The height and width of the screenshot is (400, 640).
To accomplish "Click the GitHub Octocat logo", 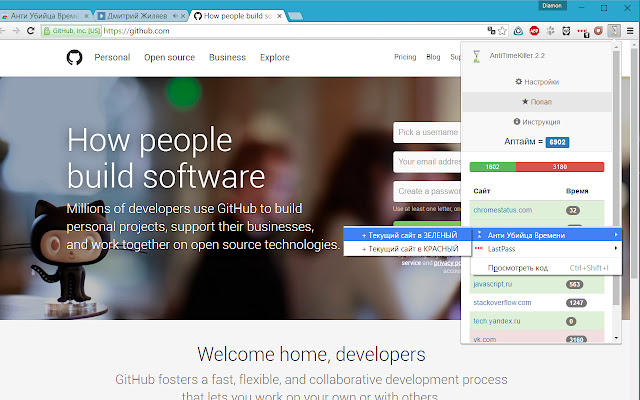I will (74, 58).
